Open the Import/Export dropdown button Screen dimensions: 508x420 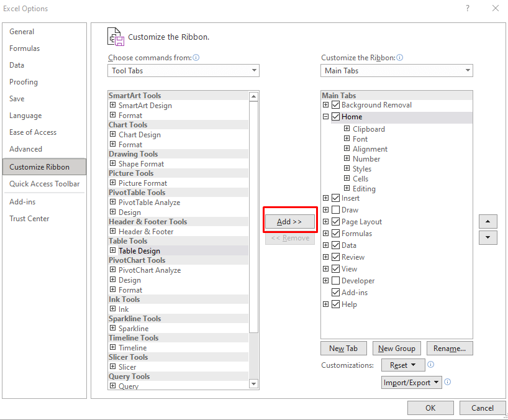pyautogui.click(x=412, y=382)
